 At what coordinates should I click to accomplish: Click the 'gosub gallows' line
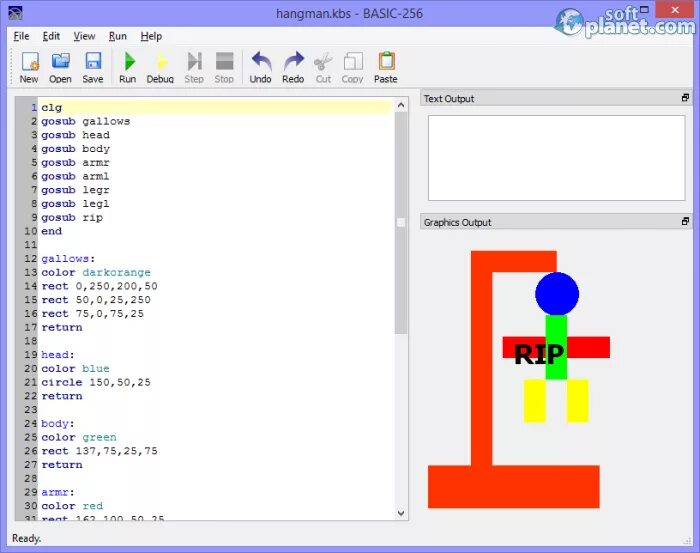pyautogui.click(x=86, y=121)
